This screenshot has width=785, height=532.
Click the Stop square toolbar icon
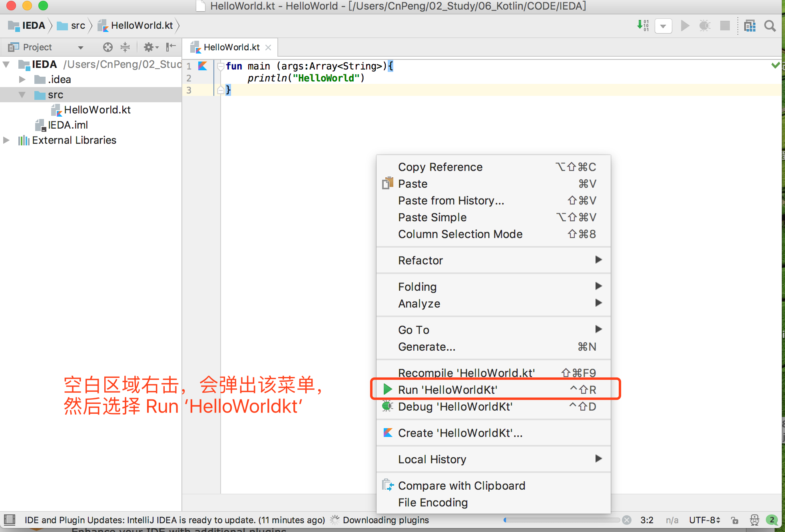tap(725, 26)
